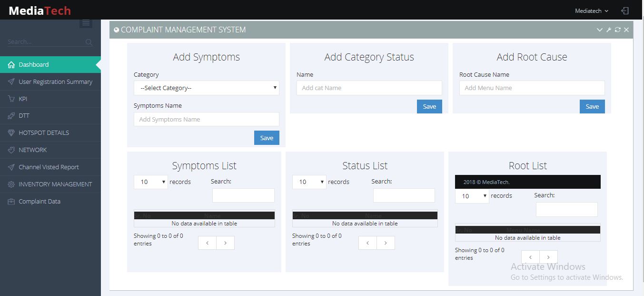Viewport: 644px width, 296px height.
Task: Select HOTSPOT DETAILS from sidebar
Action: [x=44, y=133]
